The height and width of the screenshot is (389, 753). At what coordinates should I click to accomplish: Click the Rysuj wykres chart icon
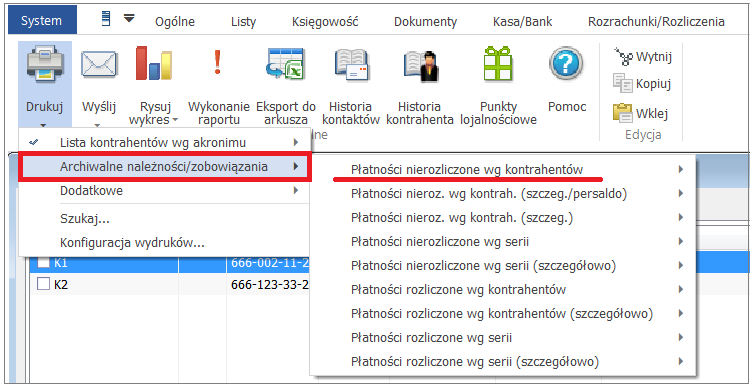pyautogui.click(x=153, y=63)
